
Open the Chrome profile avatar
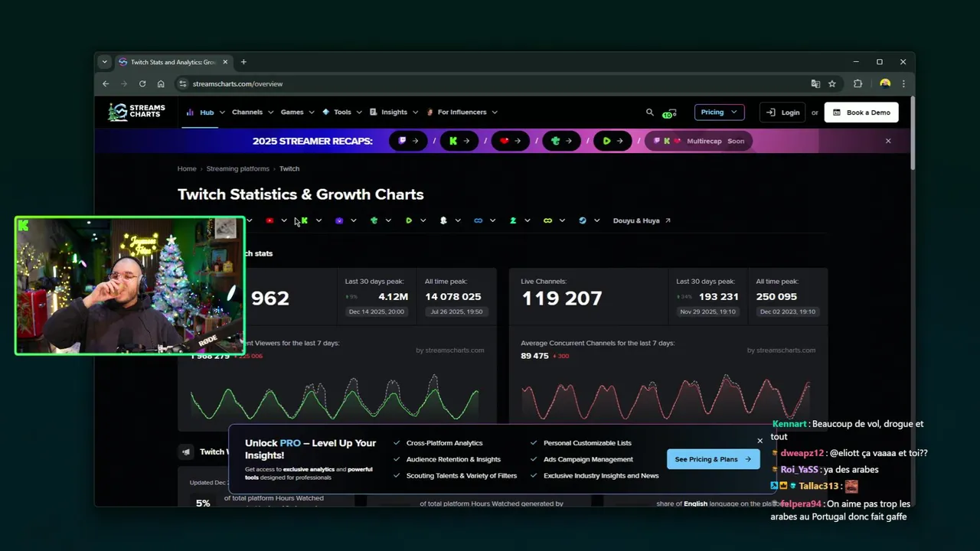[885, 83]
